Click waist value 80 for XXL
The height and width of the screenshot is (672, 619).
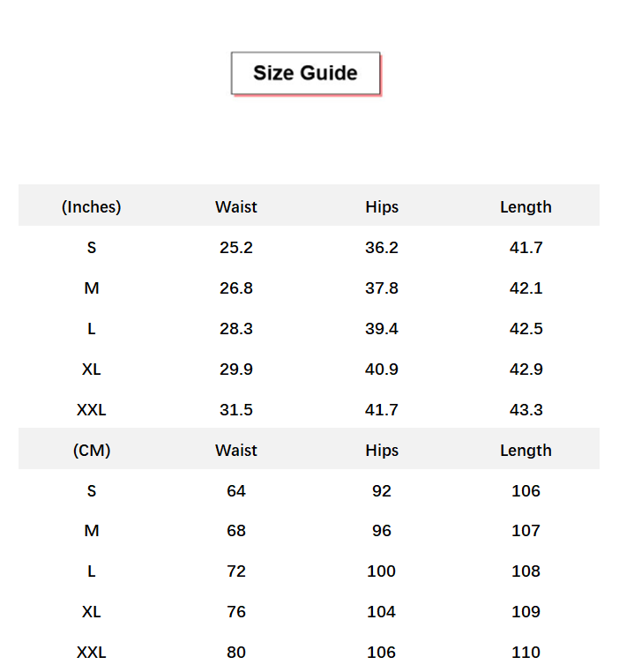(x=236, y=653)
